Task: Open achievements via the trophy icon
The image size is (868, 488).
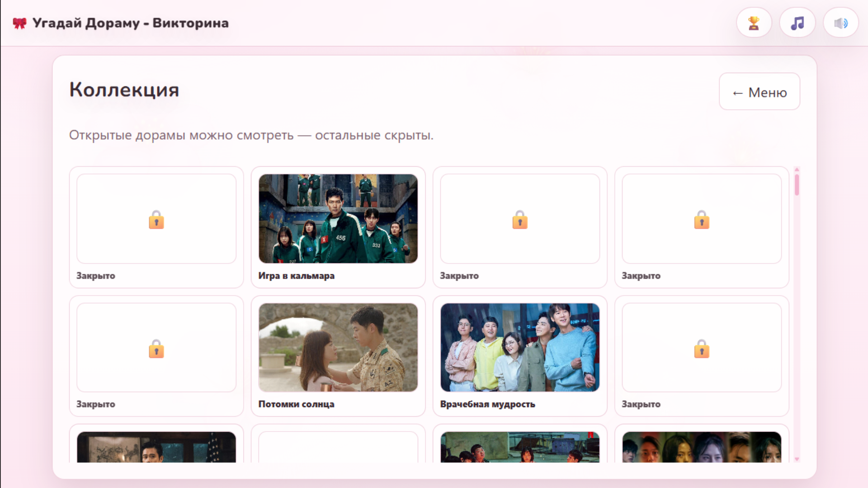Action: (754, 22)
